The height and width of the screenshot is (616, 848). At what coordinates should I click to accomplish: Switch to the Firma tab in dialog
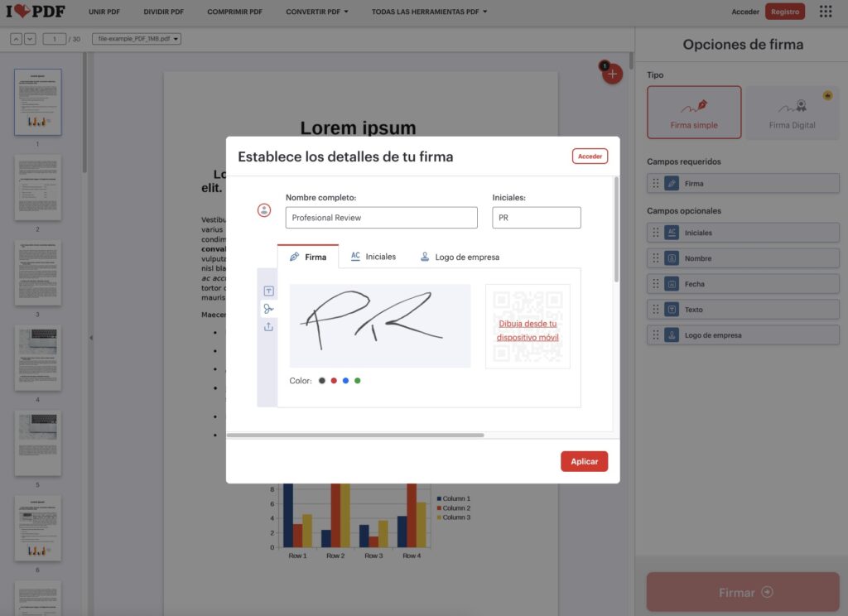(x=308, y=257)
